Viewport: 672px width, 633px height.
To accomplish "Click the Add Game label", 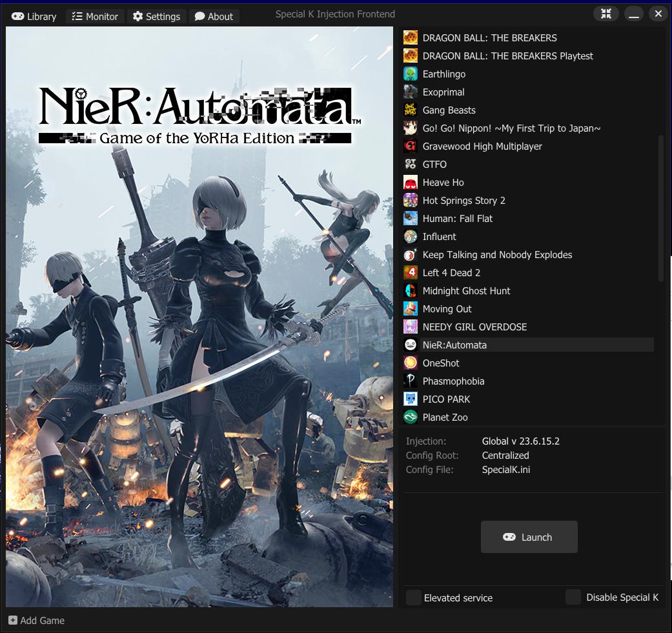I will point(43,620).
